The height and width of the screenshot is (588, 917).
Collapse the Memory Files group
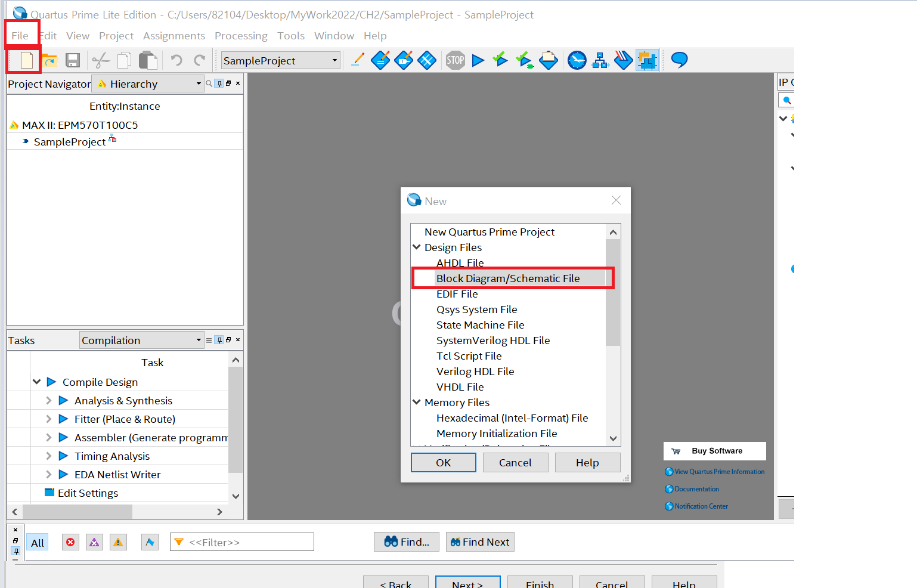pos(417,402)
